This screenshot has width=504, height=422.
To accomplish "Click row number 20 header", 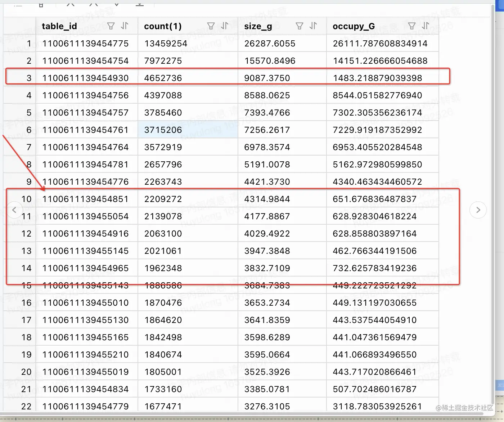I will tap(20, 372).
